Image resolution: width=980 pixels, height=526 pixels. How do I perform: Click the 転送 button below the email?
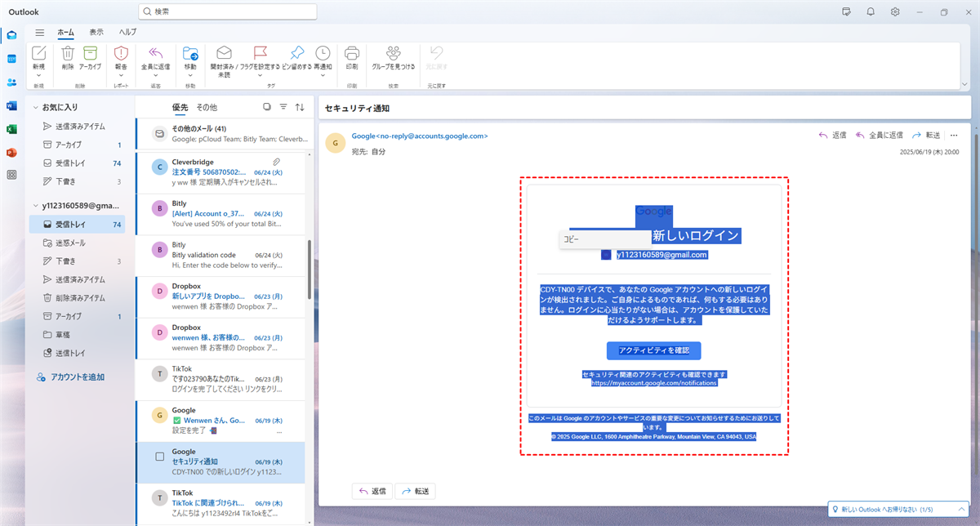coord(415,491)
